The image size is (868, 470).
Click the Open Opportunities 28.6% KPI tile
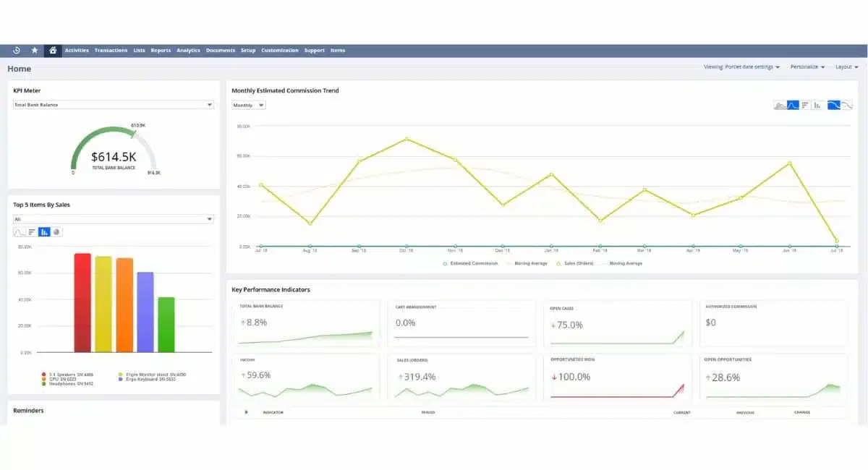pyautogui.click(x=773, y=377)
